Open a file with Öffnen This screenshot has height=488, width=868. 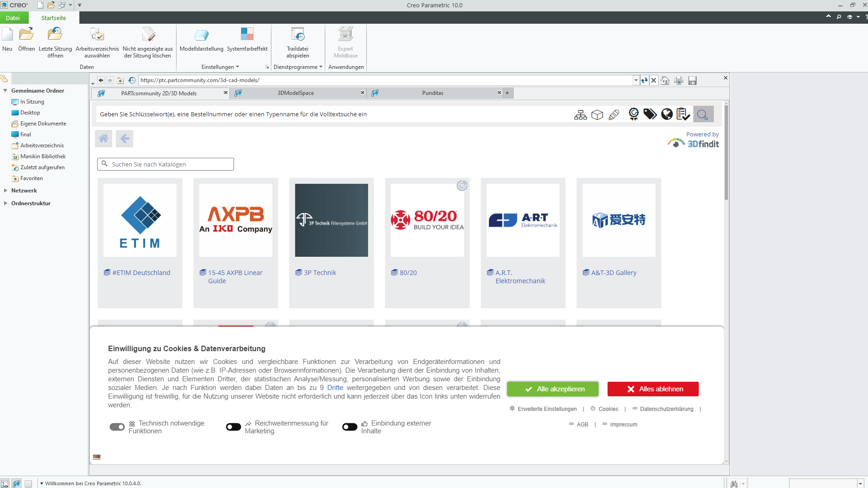click(26, 39)
